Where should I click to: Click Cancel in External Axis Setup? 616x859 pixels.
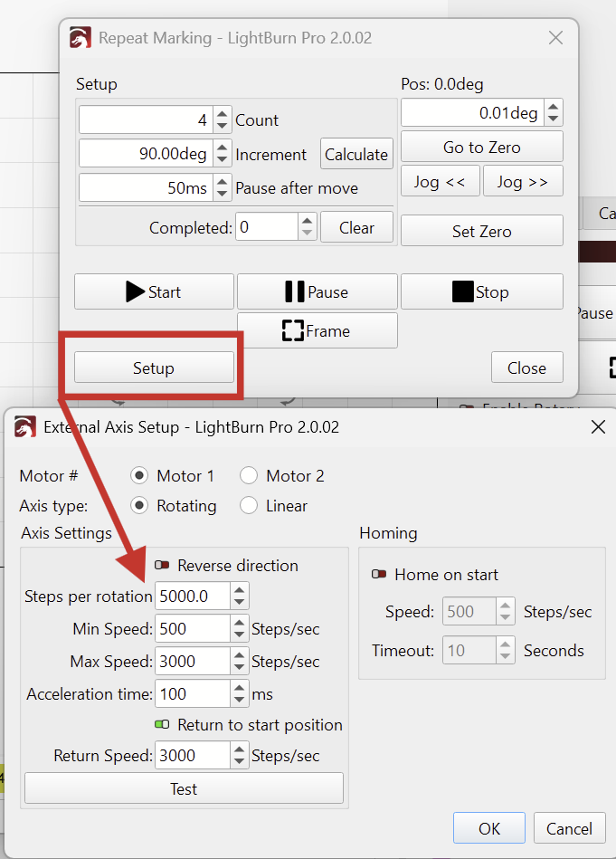coord(570,828)
